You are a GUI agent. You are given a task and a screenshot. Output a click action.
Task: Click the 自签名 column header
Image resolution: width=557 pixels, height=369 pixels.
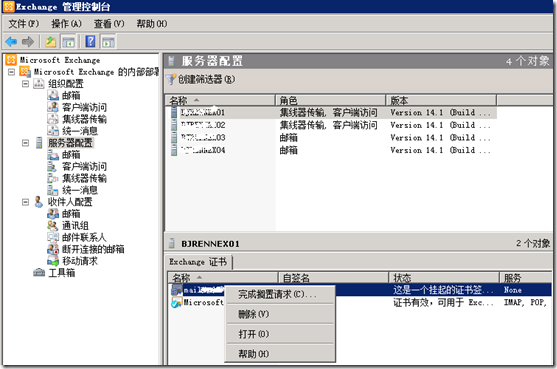coord(333,278)
